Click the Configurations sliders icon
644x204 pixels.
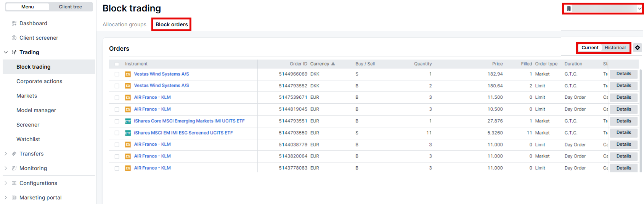[14, 183]
